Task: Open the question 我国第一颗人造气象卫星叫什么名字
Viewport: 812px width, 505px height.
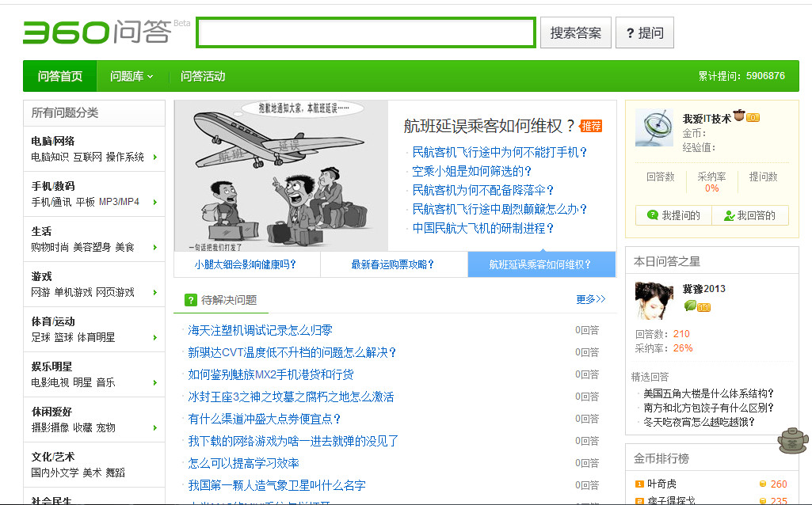Action: pyautogui.click(x=276, y=485)
